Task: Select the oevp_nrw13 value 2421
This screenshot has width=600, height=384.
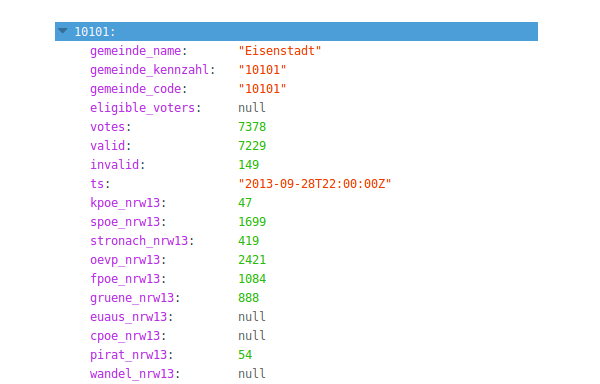Action: [252, 260]
